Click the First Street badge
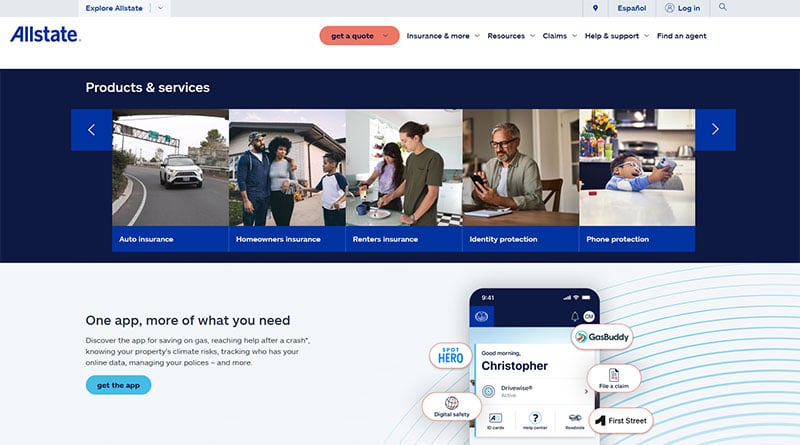The height and width of the screenshot is (445, 800). pyautogui.click(x=620, y=420)
